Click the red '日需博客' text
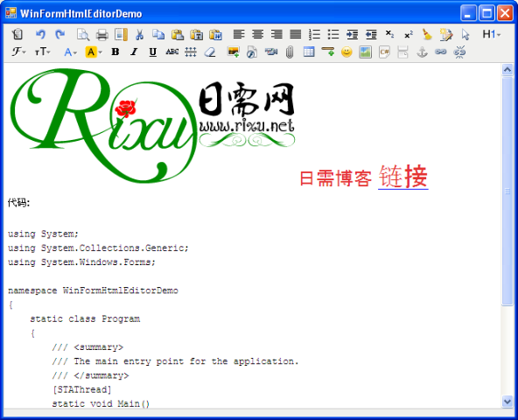 point(336,178)
